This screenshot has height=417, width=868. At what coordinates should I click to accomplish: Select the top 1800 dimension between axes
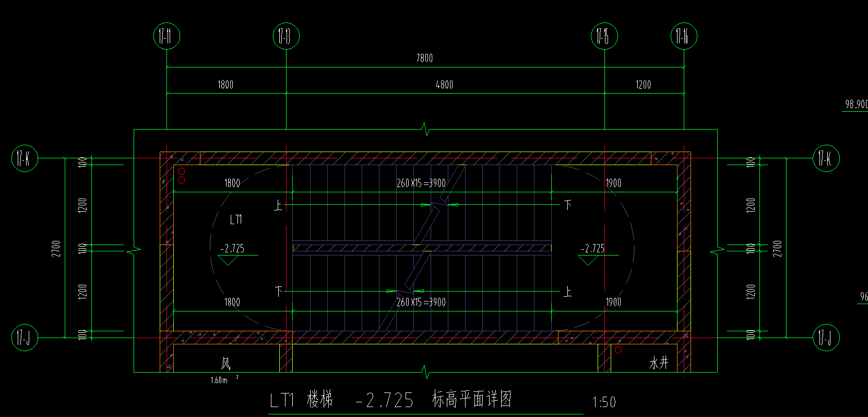point(225,85)
